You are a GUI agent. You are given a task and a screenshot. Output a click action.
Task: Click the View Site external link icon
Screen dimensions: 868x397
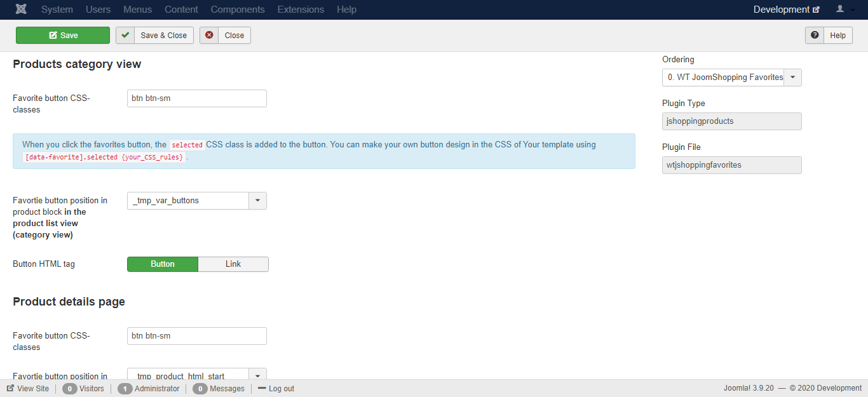click(x=10, y=388)
